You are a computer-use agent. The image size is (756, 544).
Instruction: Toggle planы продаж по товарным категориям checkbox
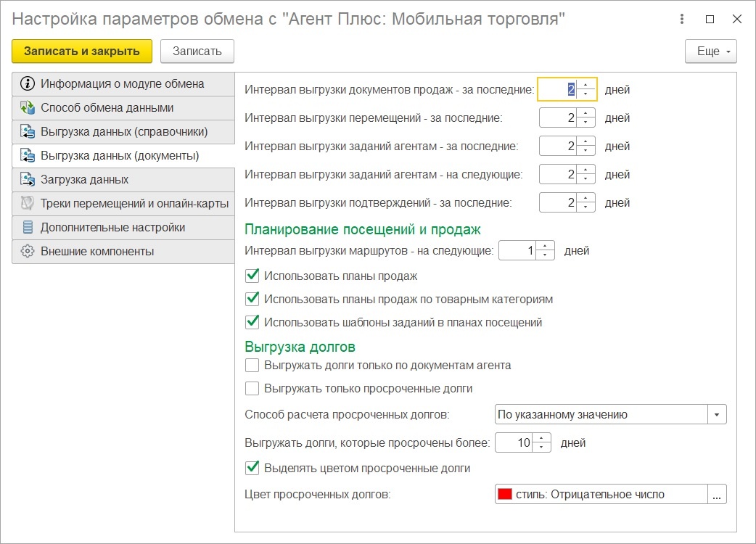(252, 299)
